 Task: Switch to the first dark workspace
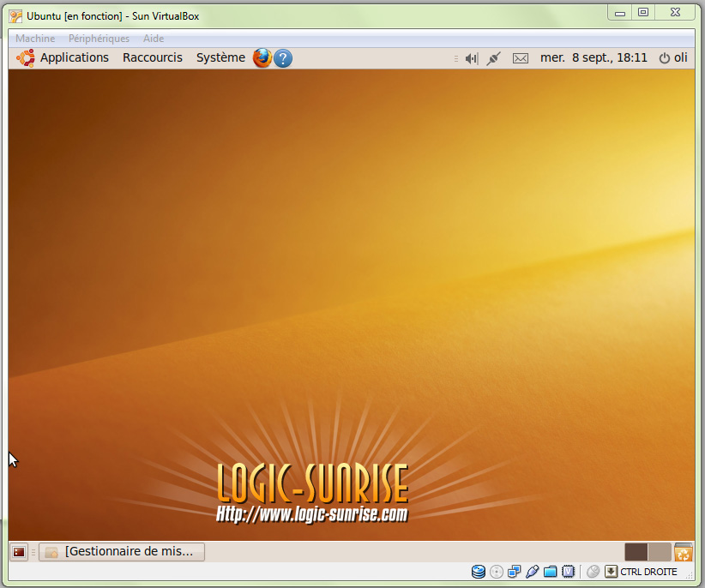click(x=636, y=552)
